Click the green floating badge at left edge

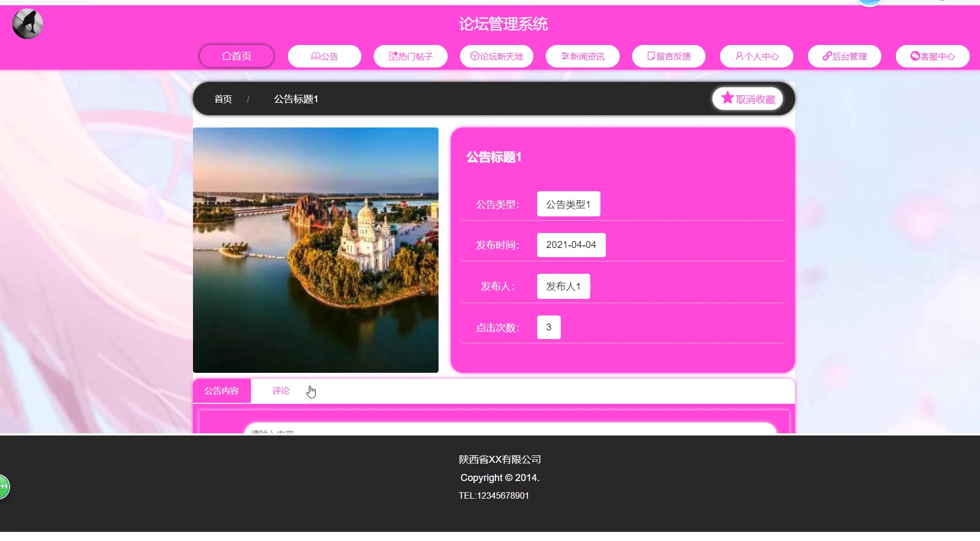coord(4,487)
